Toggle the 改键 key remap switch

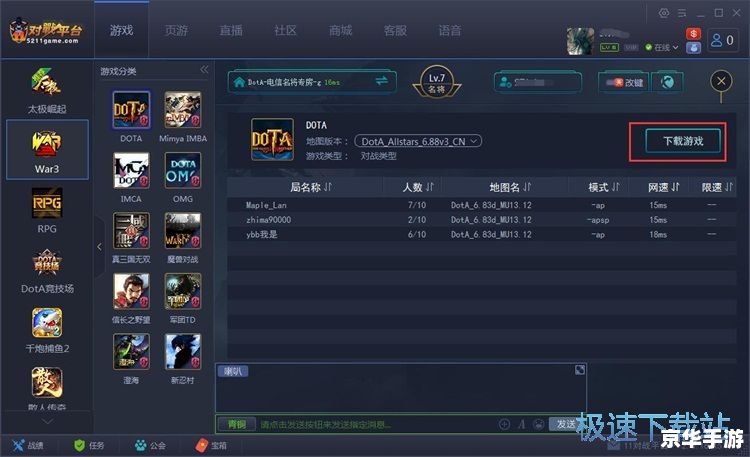pos(624,82)
